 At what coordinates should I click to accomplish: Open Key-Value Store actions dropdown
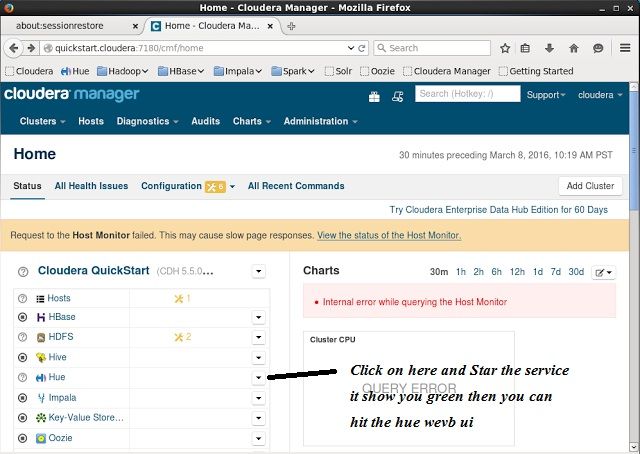click(258, 418)
